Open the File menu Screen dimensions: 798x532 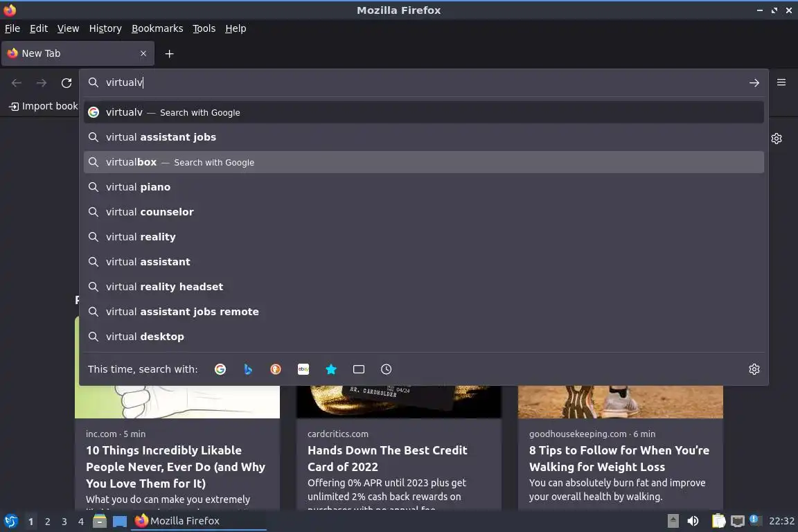tap(12, 28)
